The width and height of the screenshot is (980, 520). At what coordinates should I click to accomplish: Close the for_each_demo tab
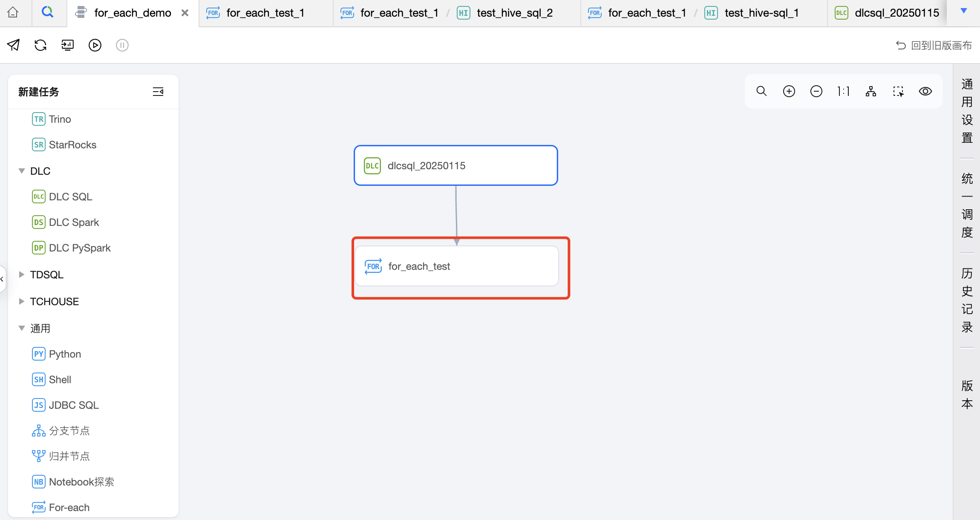pos(185,13)
